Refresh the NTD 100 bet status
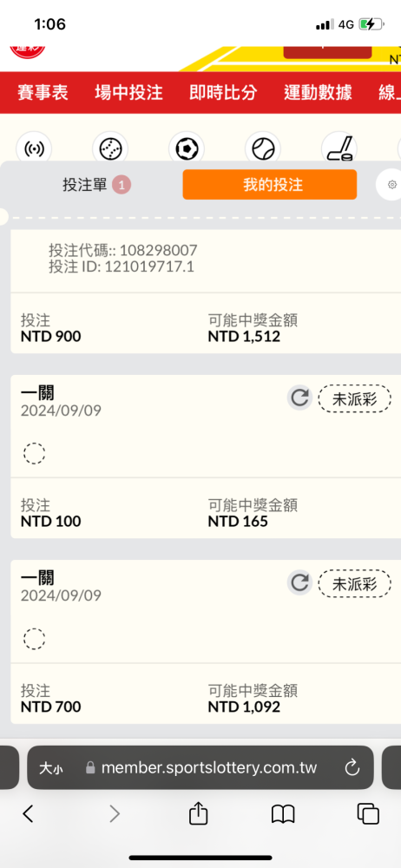The image size is (401, 868). point(299,398)
